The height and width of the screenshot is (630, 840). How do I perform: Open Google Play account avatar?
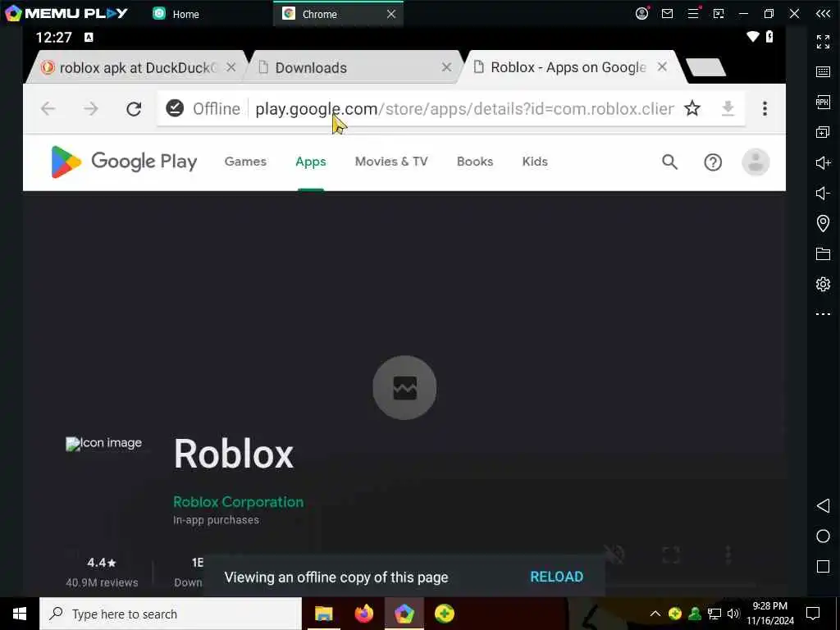click(x=756, y=162)
